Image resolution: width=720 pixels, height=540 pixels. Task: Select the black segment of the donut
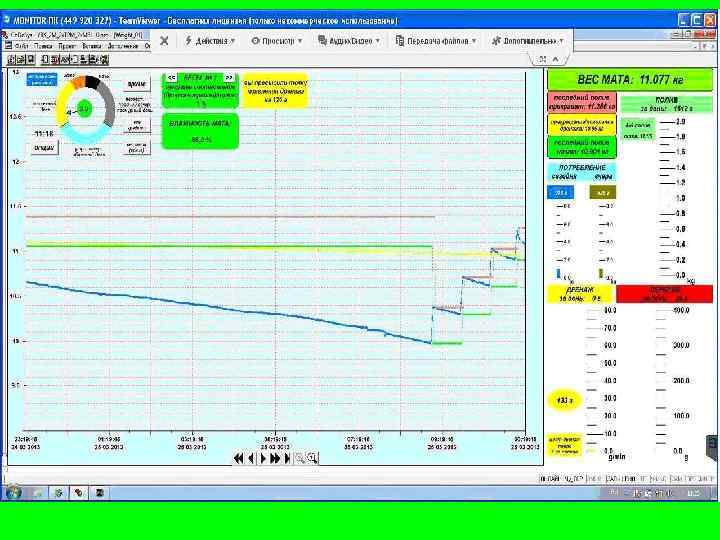coord(92,82)
